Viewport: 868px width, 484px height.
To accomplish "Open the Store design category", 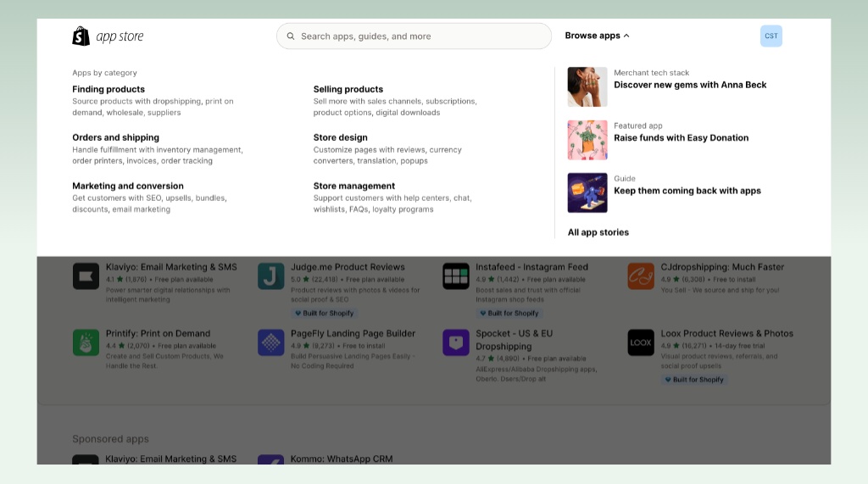I will [341, 137].
